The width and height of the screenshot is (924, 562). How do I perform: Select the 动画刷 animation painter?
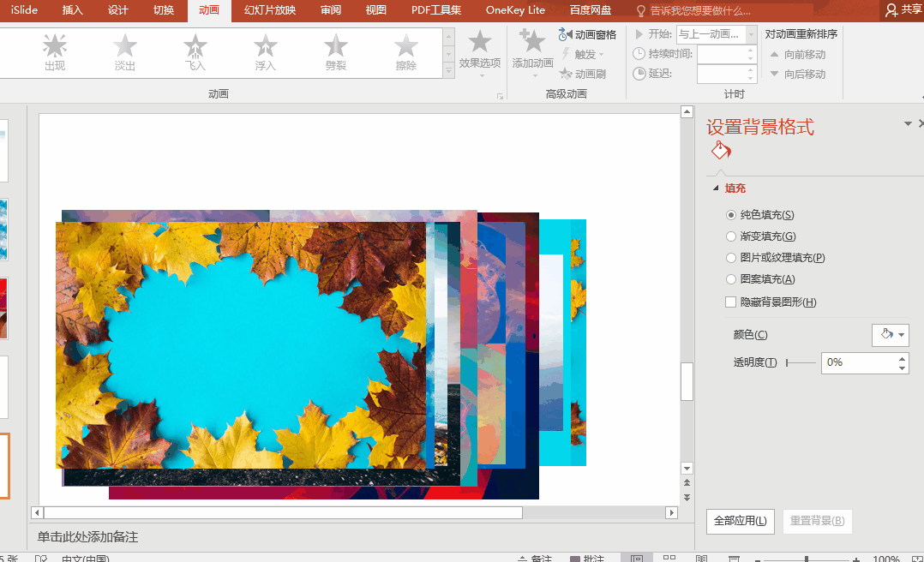click(582, 74)
